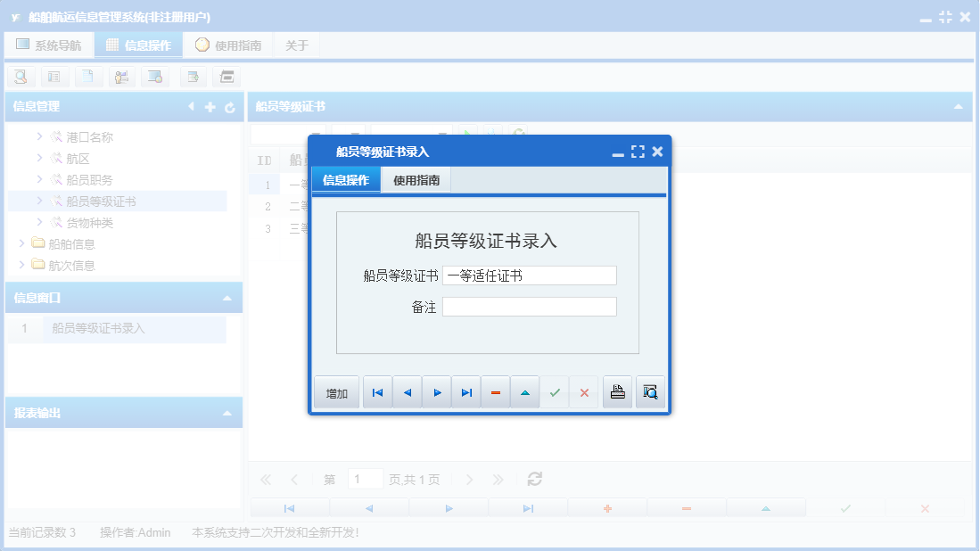Select the print preview icon in the dialog
The width and height of the screenshot is (980, 551).
[x=649, y=391]
